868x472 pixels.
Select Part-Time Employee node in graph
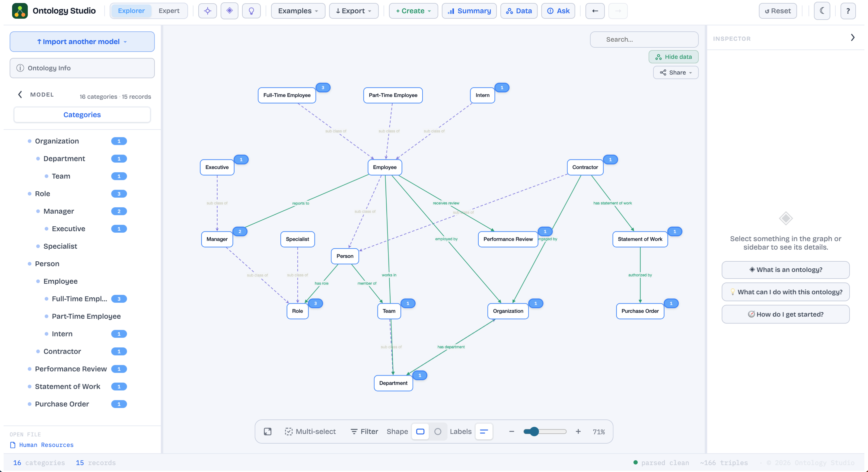(393, 95)
